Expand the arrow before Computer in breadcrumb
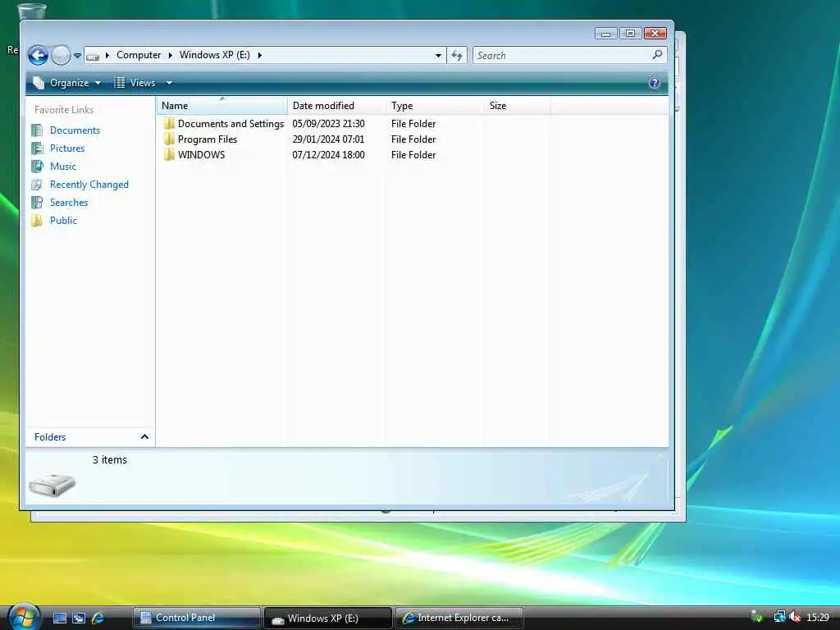840x630 pixels. point(107,55)
